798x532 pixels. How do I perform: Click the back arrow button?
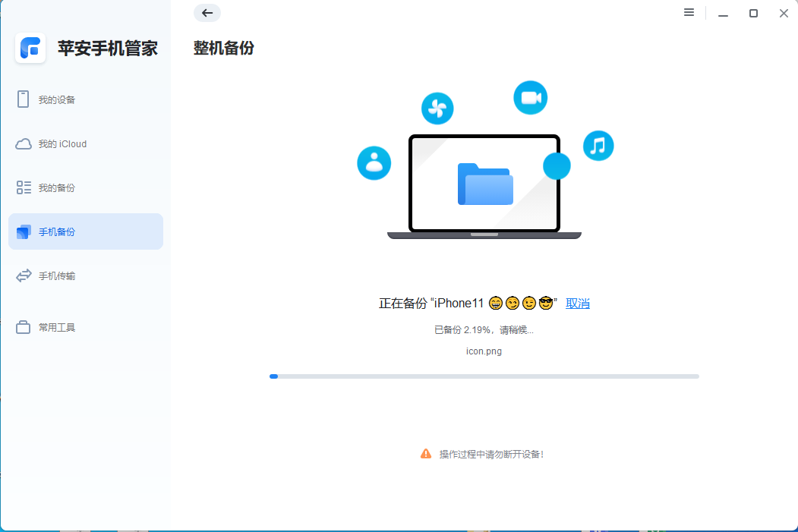click(207, 13)
